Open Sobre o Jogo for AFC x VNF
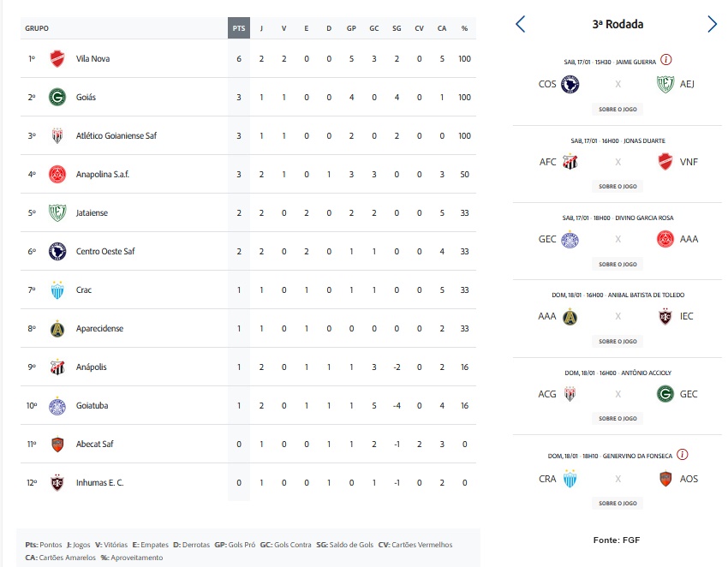The width and height of the screenshot is (728, 567). click(618, 186)
